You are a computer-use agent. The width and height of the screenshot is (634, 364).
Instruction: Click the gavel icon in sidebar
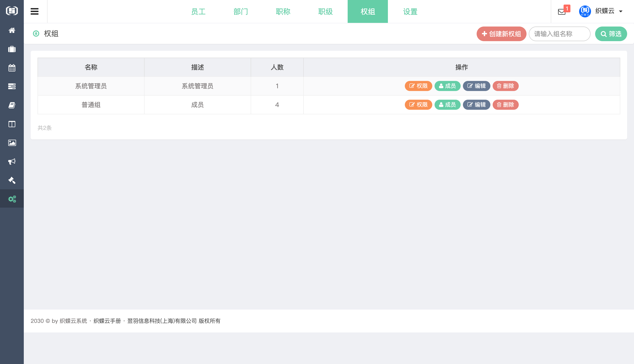(12, 180)
